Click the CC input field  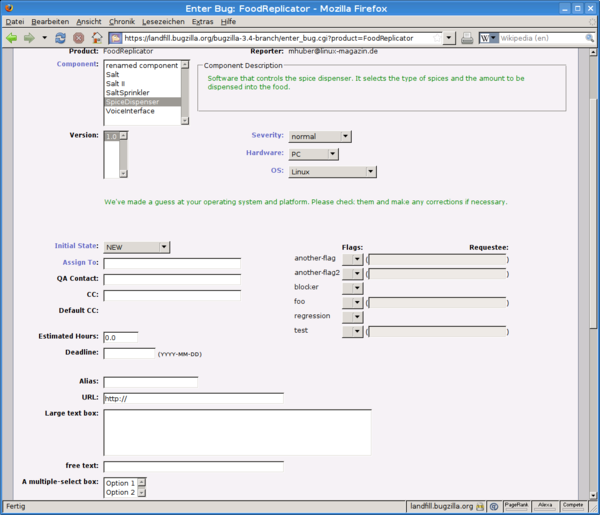[x=172, y=295]
